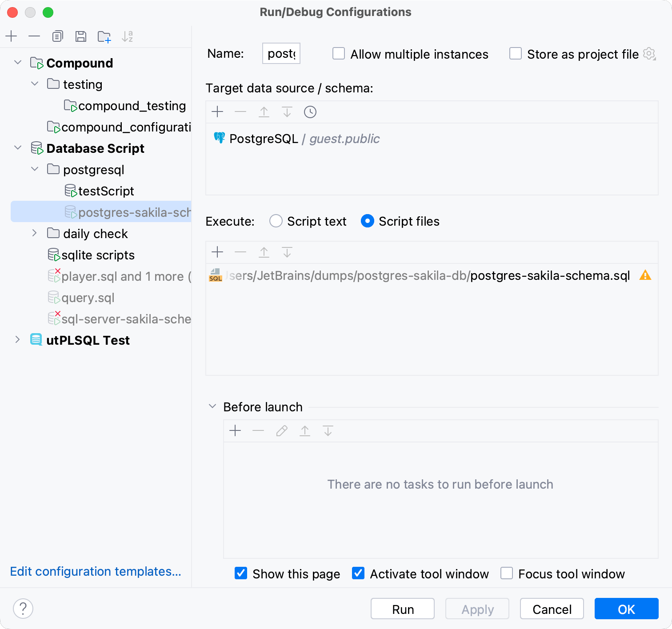This screenshot has width=672, height=629.
Task: Save the current configuration
Action: click(80, 36)
